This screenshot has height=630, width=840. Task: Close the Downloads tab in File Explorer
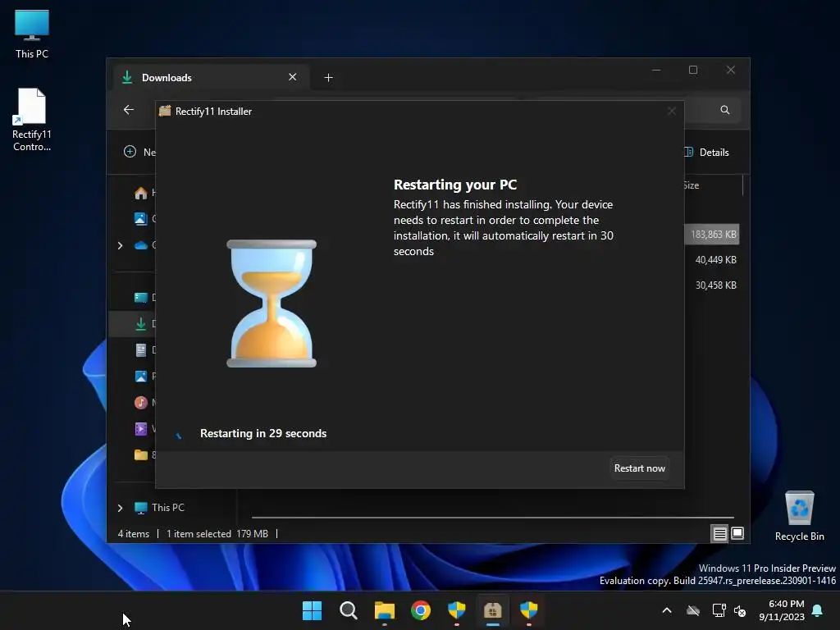tap(293, 77)
